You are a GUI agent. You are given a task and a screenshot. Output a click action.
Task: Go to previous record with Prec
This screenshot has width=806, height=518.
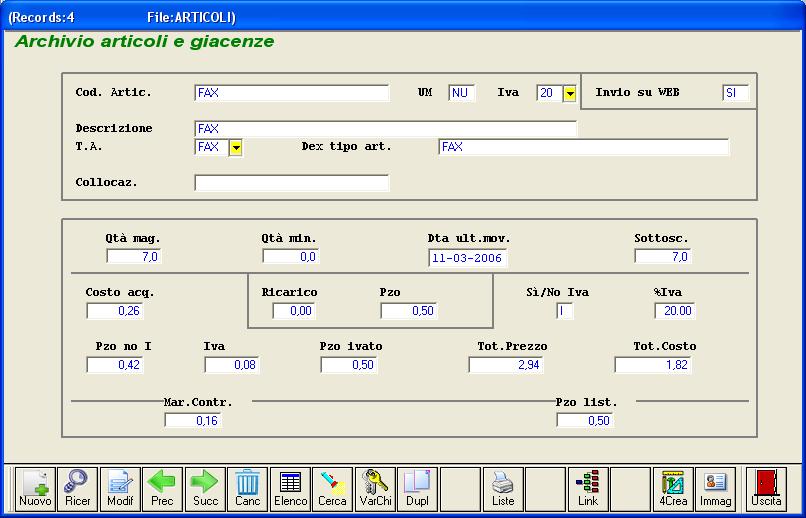tap(162, 489)
